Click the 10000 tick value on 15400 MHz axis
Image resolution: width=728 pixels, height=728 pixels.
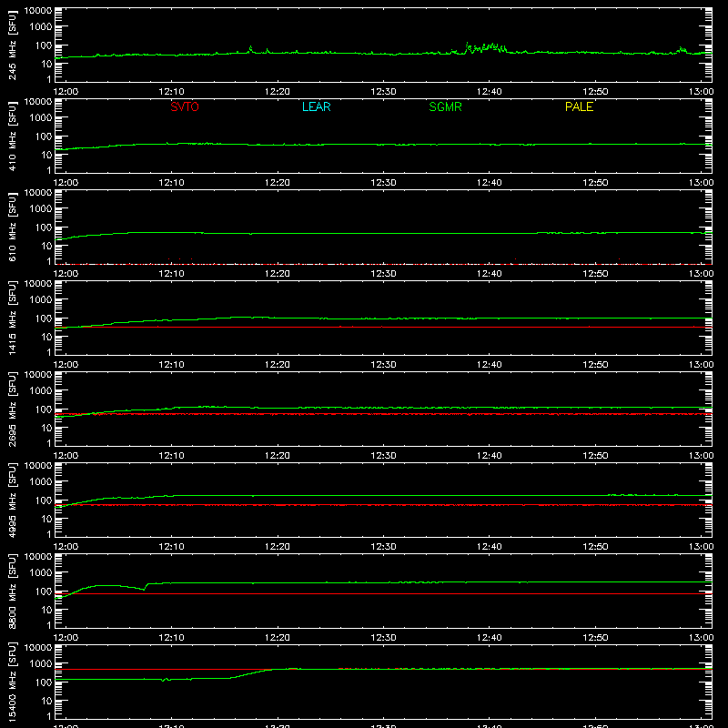point(38,648)
